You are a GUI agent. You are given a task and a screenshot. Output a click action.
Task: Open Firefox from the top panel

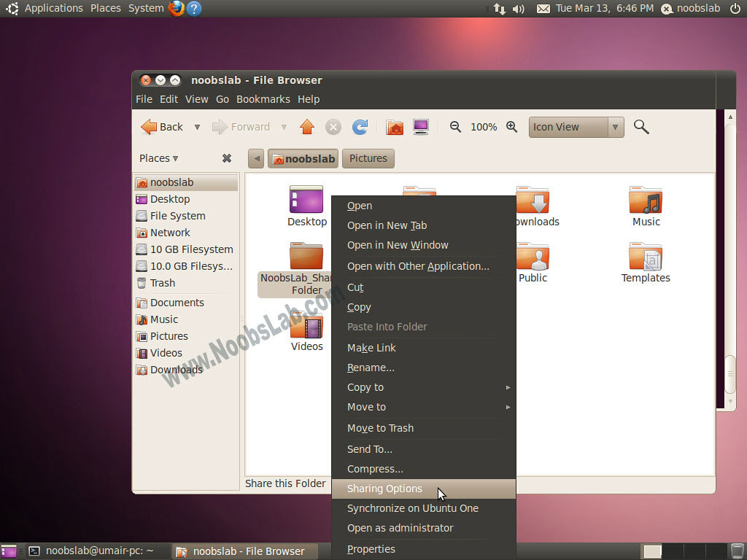point(177,9)
